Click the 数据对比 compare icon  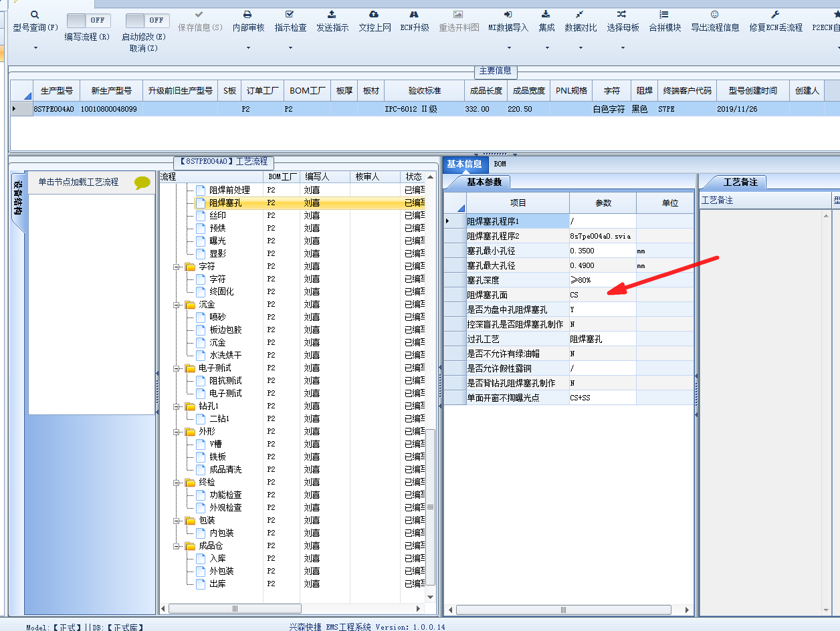(580, 14)
